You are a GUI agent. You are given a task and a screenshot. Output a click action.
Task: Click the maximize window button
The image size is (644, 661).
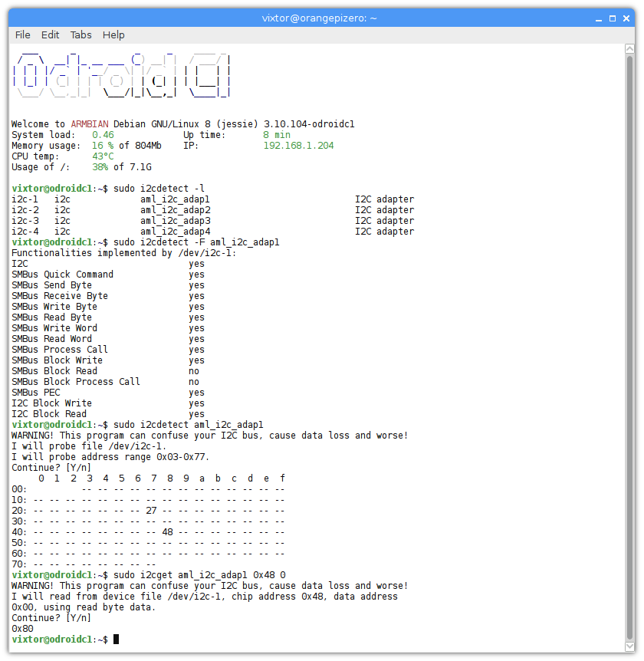(x=611, y=18)
